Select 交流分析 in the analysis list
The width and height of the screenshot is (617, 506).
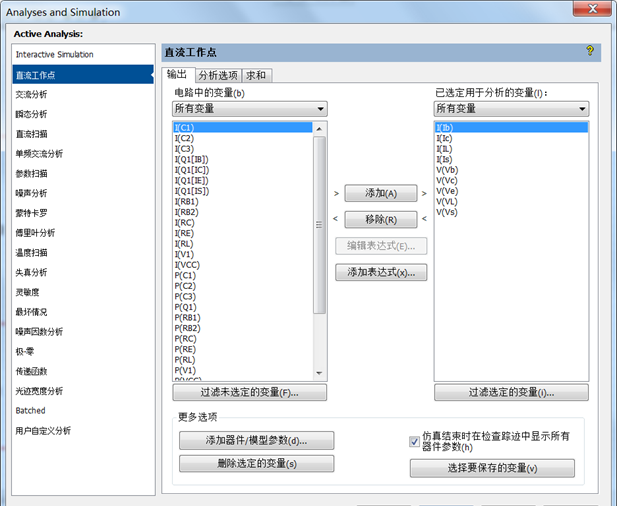click(x=31, y=94)
